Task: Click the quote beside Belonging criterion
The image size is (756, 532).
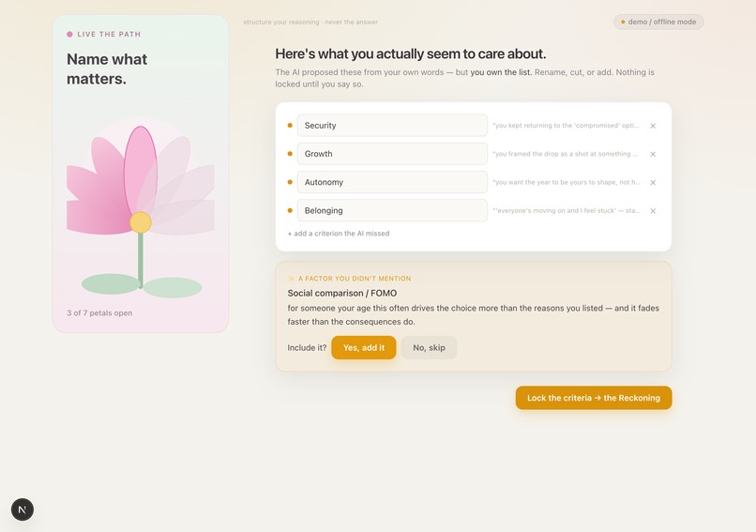Action: click(567, 210)
